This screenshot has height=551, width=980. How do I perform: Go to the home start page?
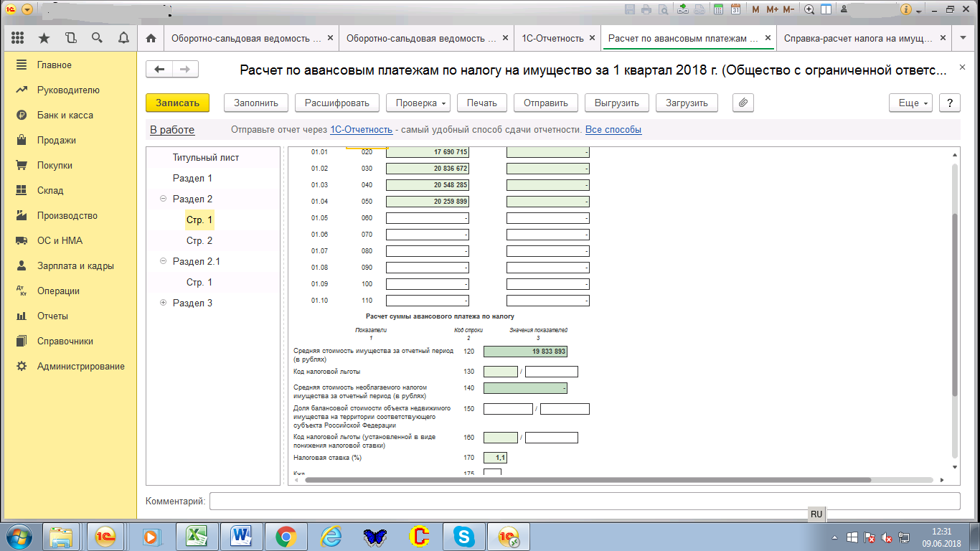(x=151, y=38)
